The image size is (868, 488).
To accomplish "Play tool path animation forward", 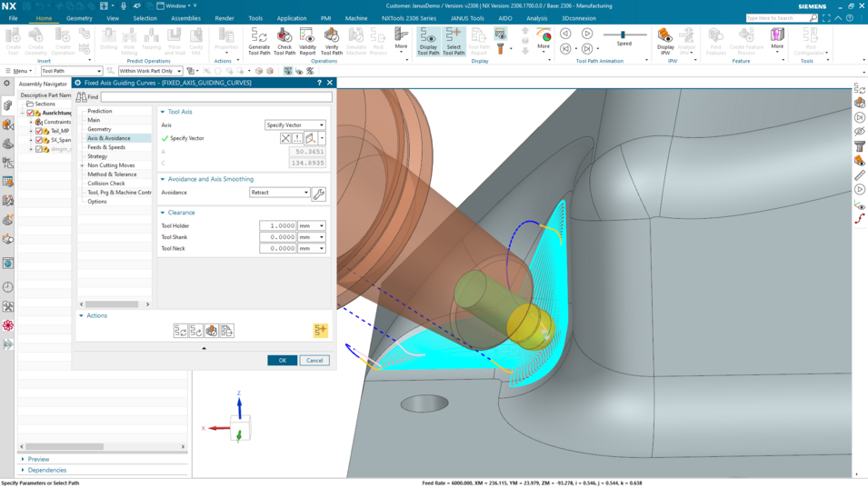I will [x=587, y=34].
